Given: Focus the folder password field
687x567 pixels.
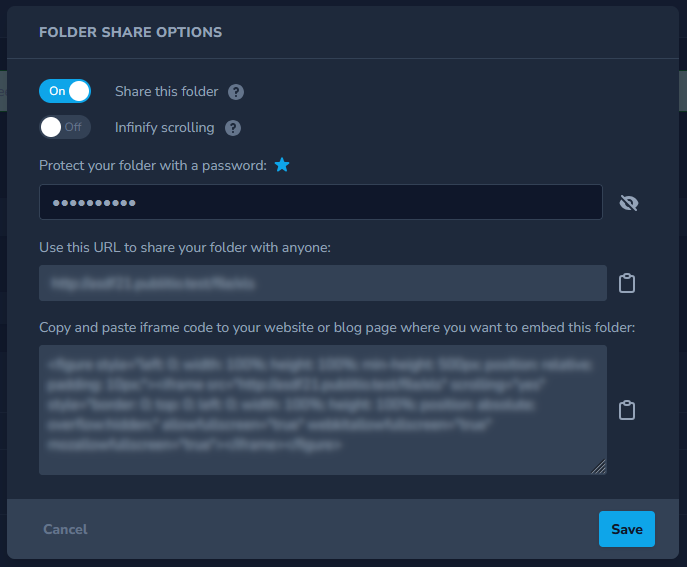Looking at the screenshot, I should click(x=321, y=202).
